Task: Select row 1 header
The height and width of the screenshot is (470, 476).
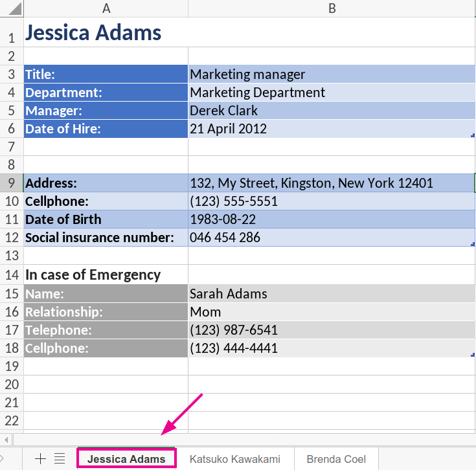Action: click(12, 32)
